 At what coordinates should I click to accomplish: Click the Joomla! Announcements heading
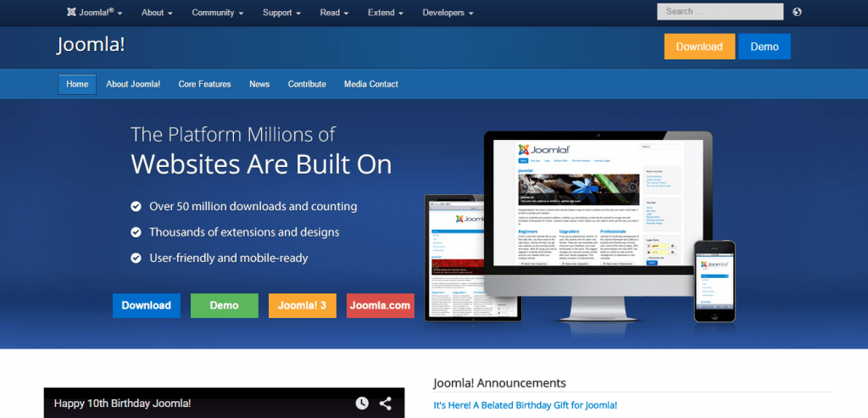coord(499,383)
